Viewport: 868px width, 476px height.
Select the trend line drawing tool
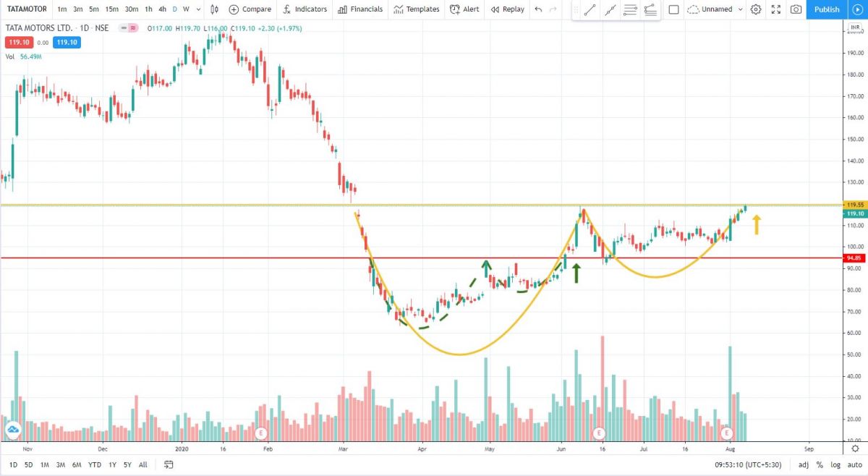[590, 10]
